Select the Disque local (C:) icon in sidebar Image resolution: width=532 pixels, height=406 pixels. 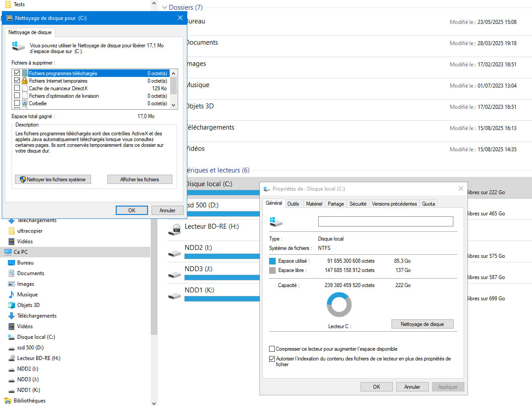click(11, 337)
